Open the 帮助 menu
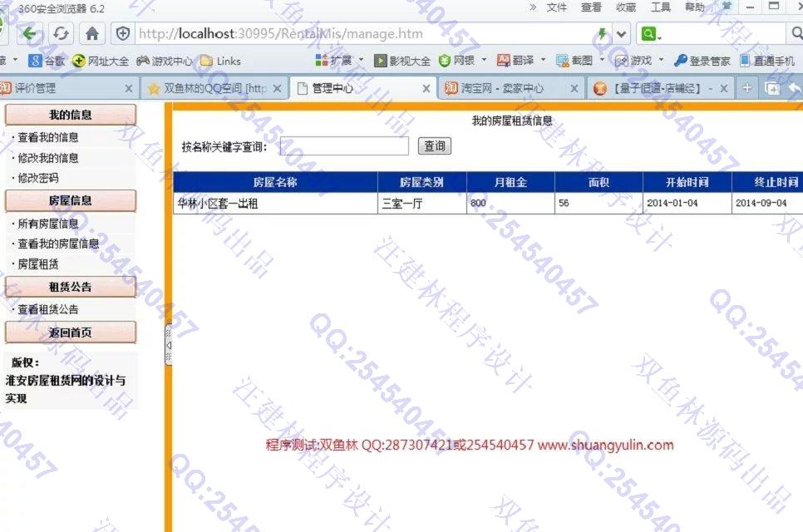The width and height of the screenshot is (803, 532). point(695,7)
